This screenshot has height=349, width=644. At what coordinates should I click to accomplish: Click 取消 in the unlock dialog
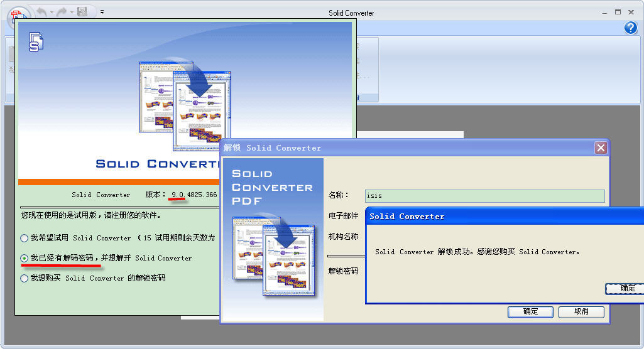pyautogui.click(x=581, y=312)
